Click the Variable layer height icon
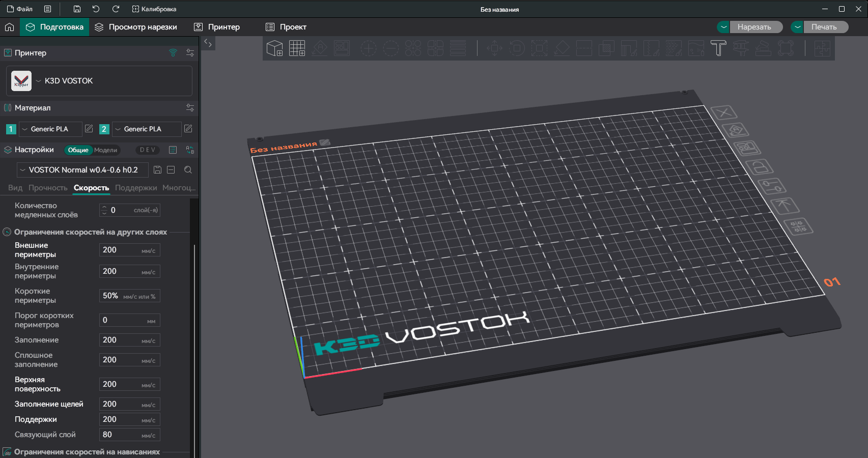 [458, 48]
